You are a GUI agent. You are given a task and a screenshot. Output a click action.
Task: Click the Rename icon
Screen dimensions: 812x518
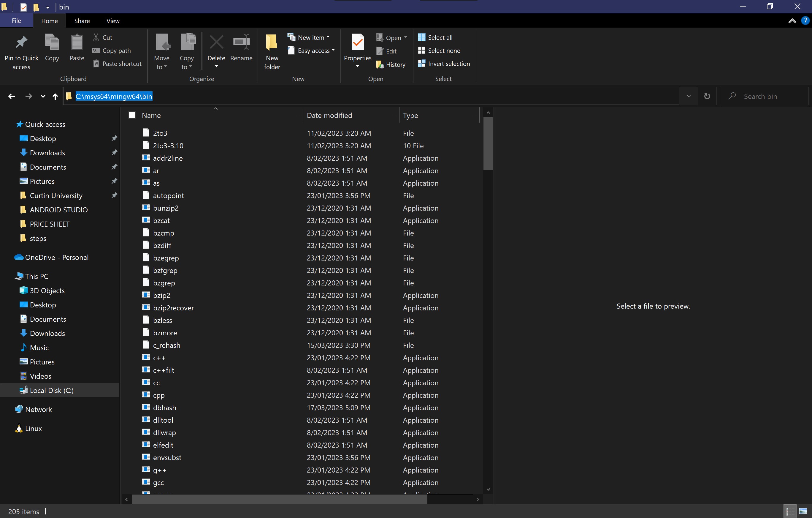tap(242, 42)
